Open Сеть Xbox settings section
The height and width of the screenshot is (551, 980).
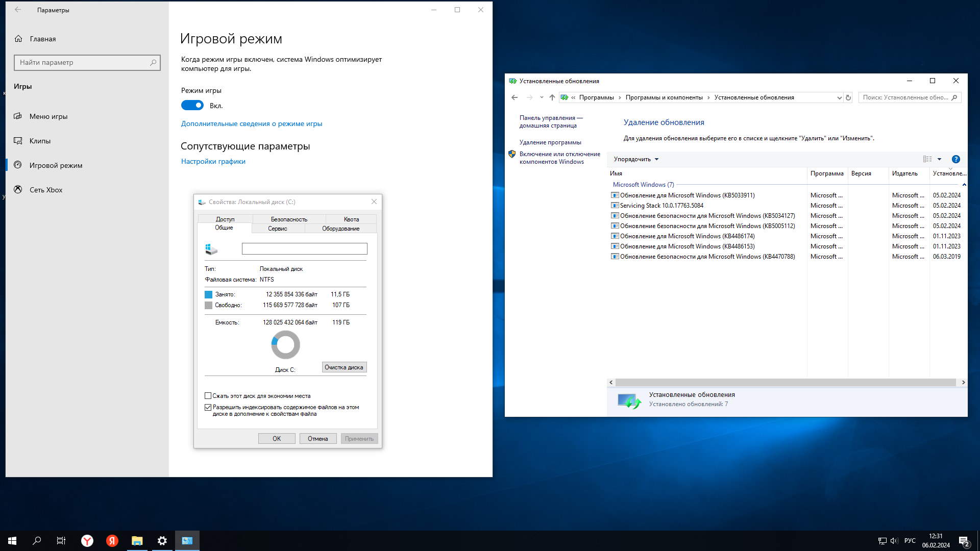pos(46,190)
